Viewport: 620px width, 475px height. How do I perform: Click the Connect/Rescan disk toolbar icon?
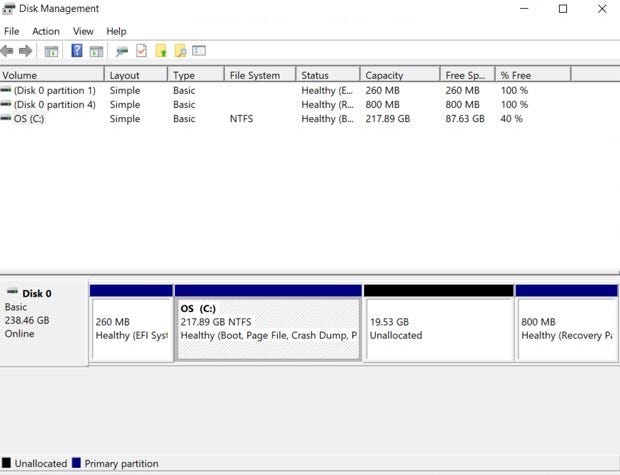(122, 51)
